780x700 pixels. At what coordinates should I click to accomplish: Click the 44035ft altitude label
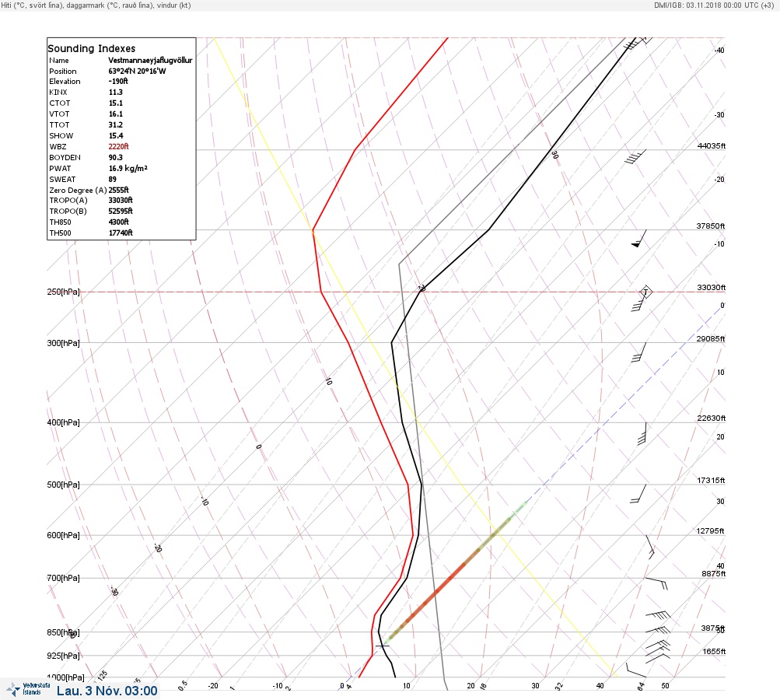point(712,145)
